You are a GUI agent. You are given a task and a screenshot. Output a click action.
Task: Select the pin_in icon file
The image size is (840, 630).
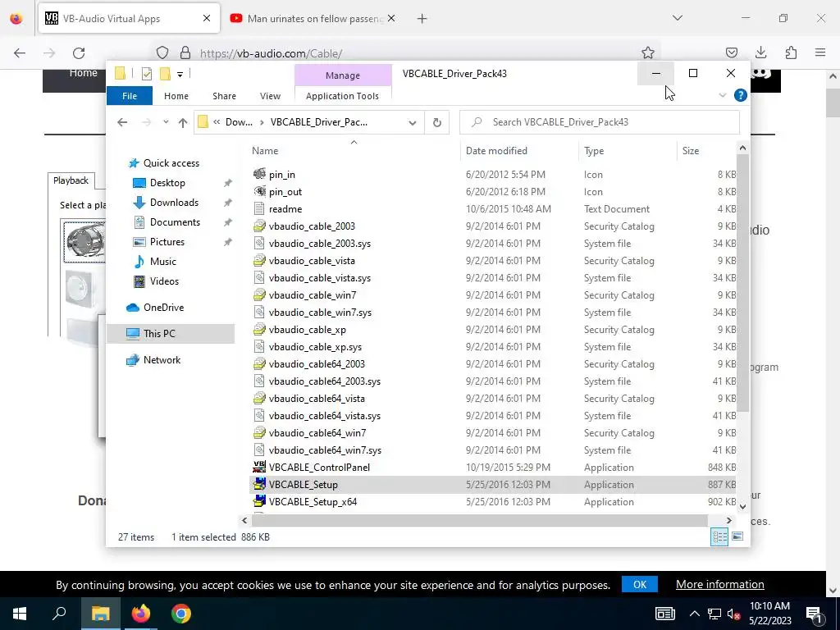pos(259,174)
